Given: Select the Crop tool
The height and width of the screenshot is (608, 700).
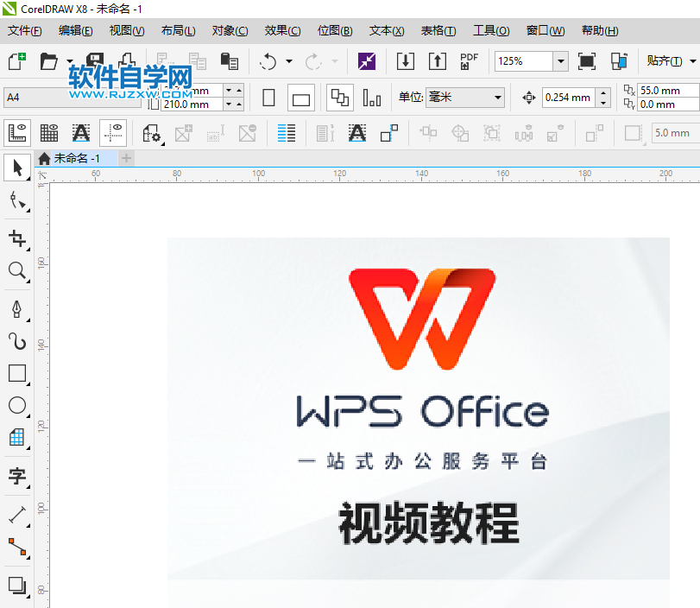Looking at the screenshot, I should pos(17,238).
